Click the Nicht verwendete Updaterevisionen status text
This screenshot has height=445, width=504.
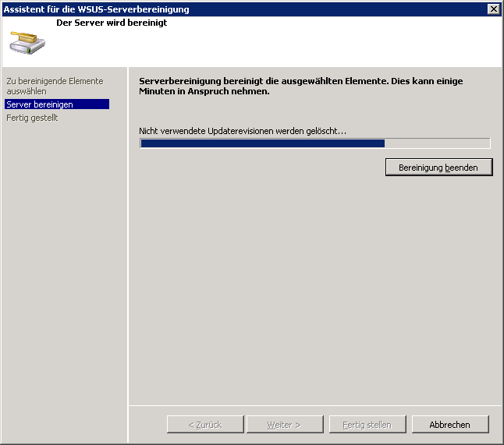click(242, 131)
